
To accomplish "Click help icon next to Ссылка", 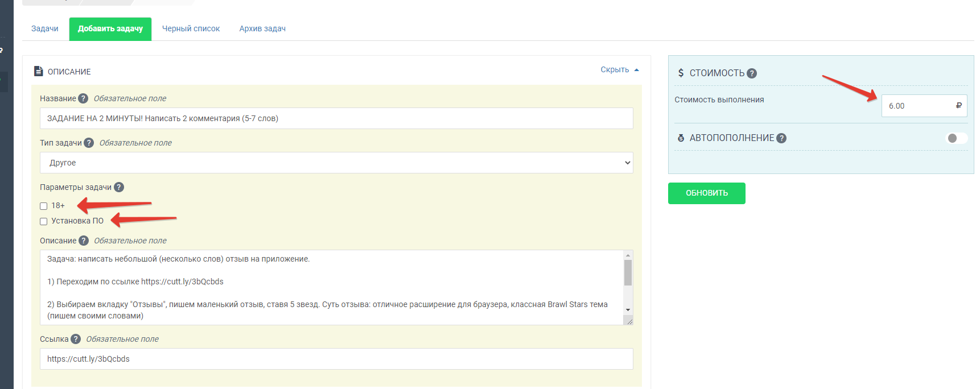I will coord(76,339).
